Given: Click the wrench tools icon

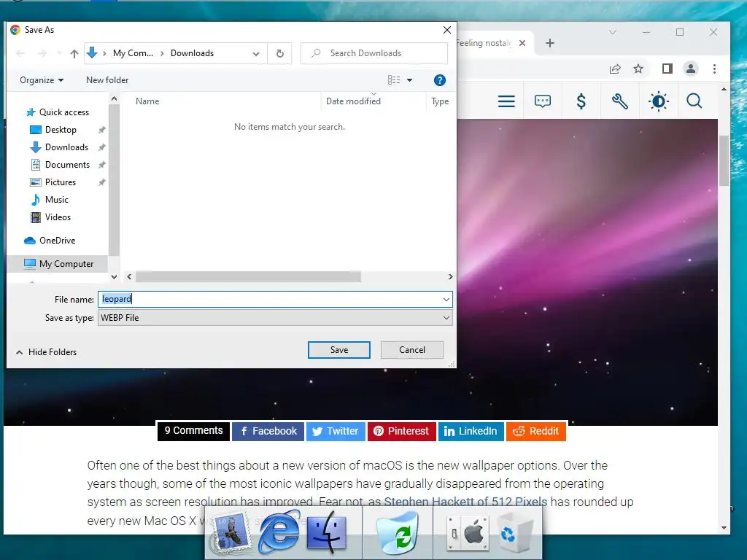Looking at the screenshot, I should point(620,101).
